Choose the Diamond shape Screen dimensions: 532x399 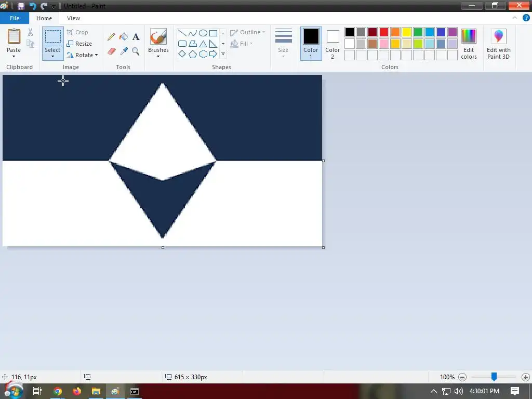click(182, 54)
